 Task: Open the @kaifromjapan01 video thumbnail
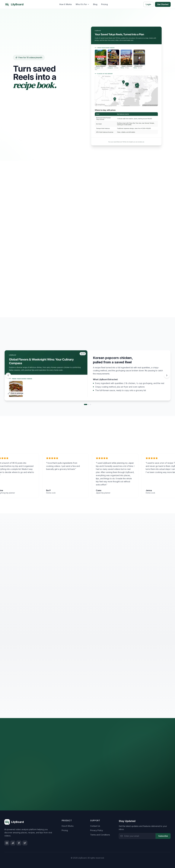click(100, 57)
